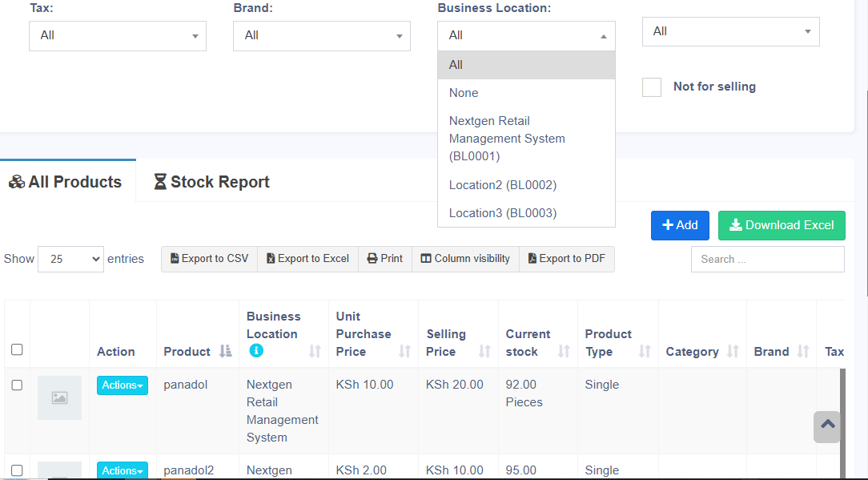
Task: Click the Print button
Action: point(385,259)
